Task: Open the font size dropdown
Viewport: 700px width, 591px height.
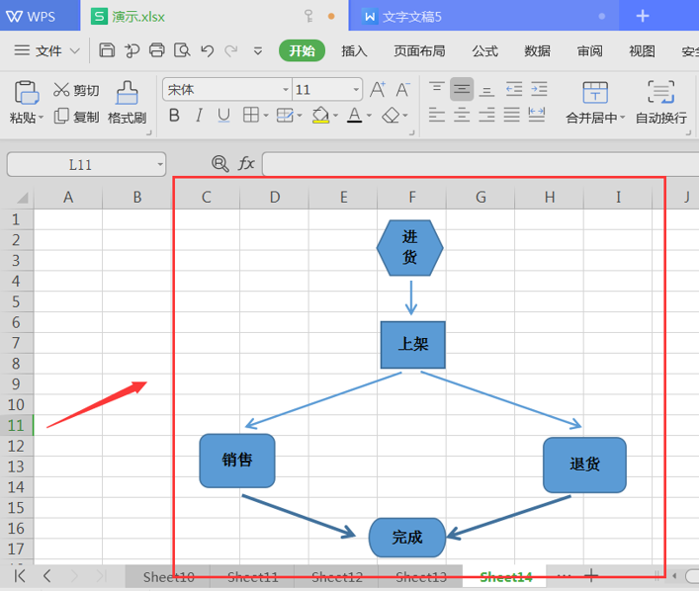Action: (356, 90)
